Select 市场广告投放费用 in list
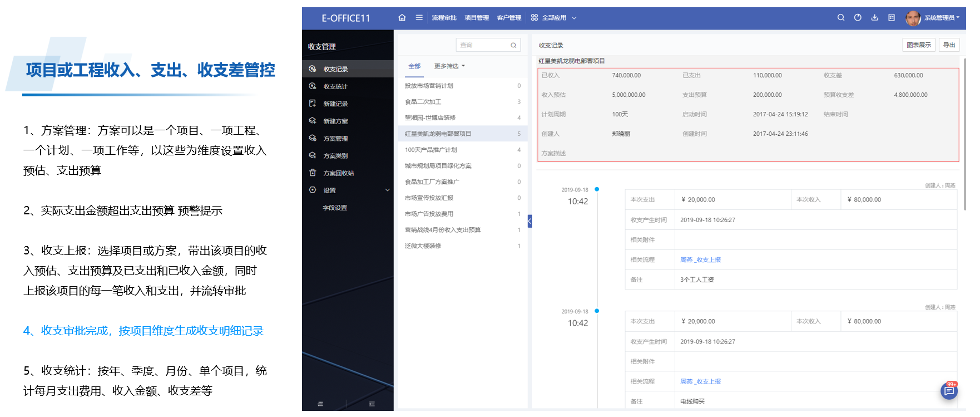The width and height of the screenshot is (980, 417). (463, 214)
